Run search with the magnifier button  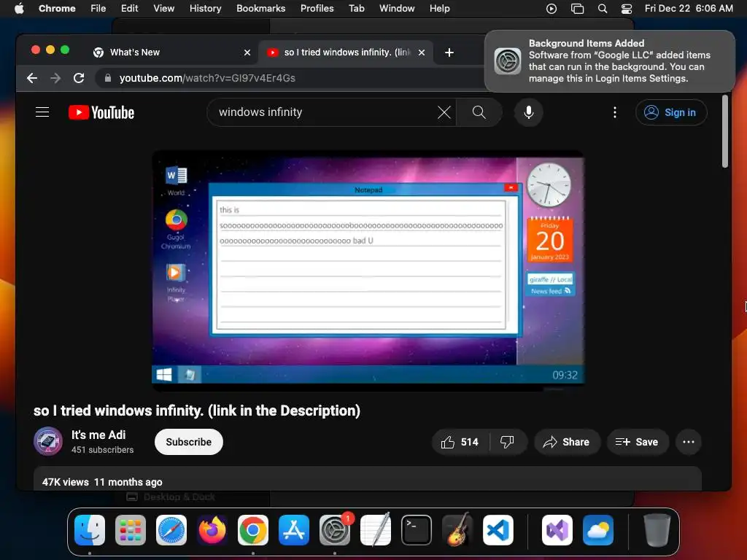pos(479,112)
